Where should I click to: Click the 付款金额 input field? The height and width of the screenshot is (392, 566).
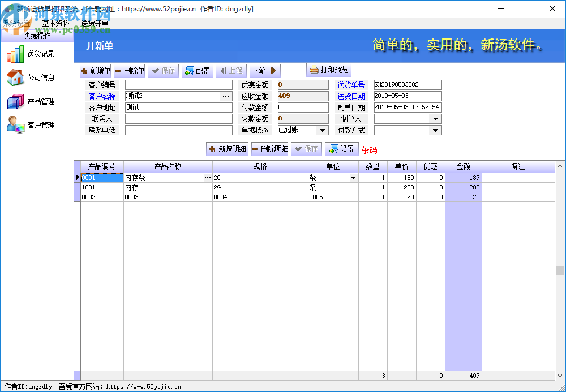tap(303, 107)
